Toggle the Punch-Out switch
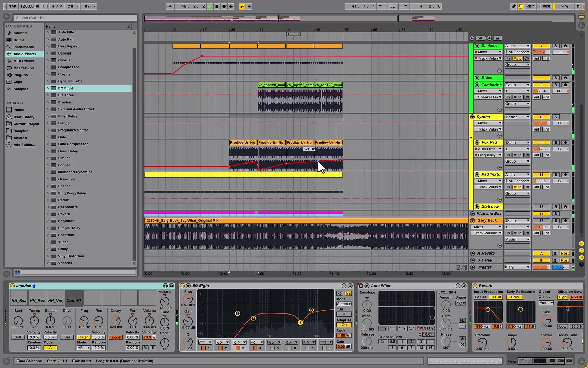The width and height of the screenshot is (588, 368). pyautogui.click(x=404, y=6)
